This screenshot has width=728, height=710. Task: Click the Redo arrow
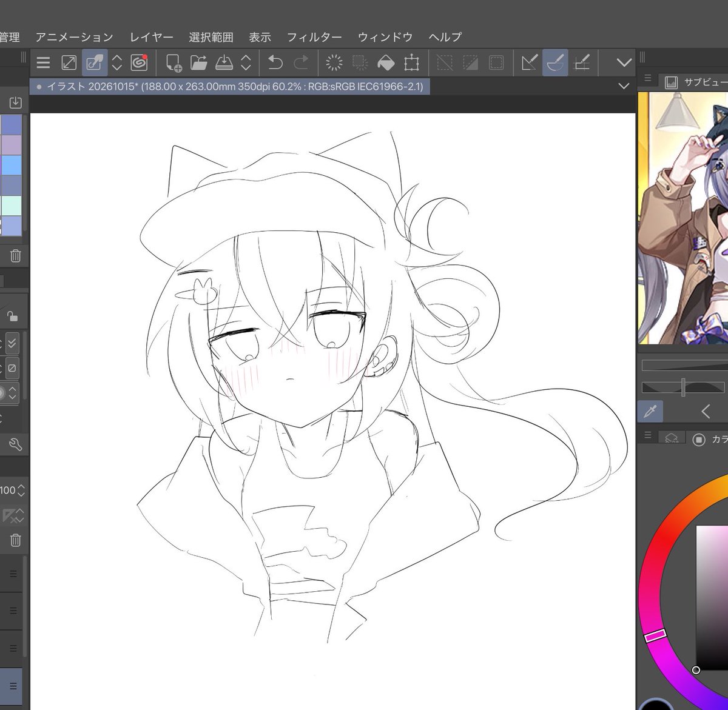click(301, 62)
